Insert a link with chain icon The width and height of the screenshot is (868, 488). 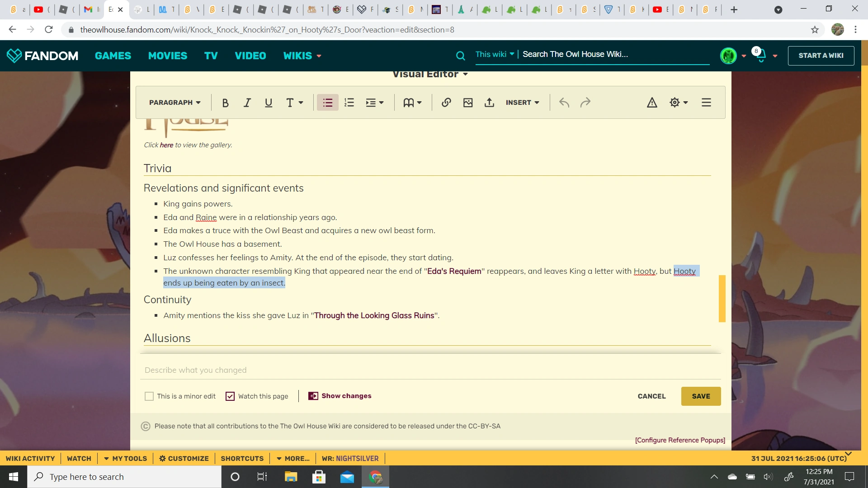[x=446, y=103]
